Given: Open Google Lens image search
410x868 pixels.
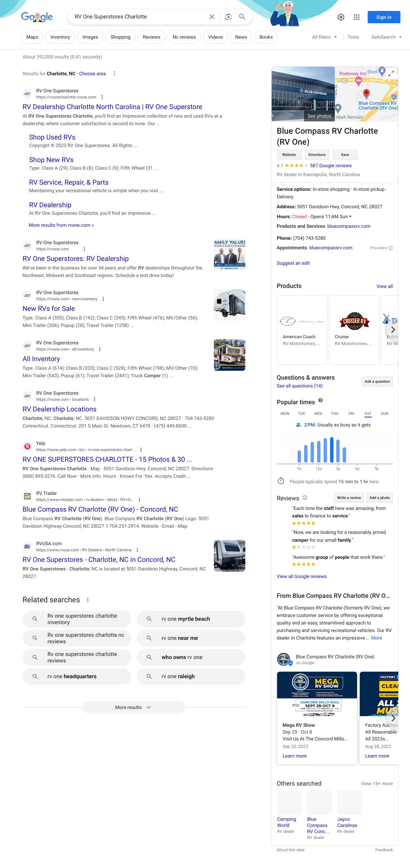Looking at the screenshot, I should (x=229, y=17).
